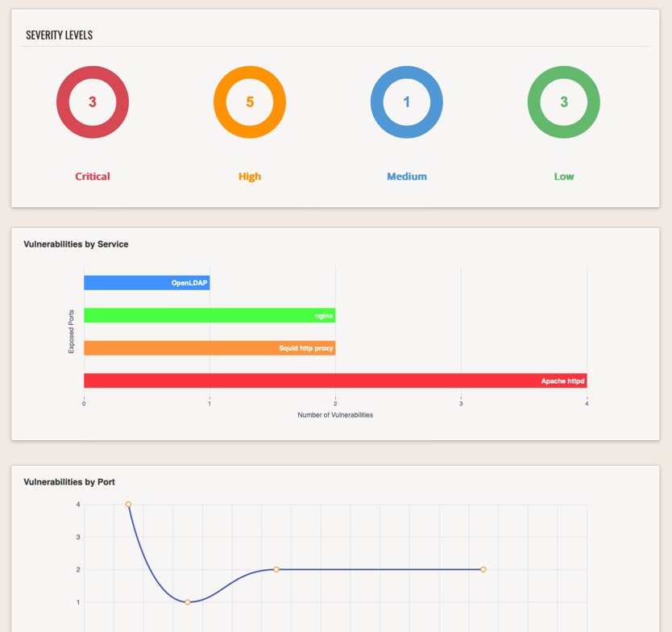Click the "Vulnerabilities by Service" chart title
This screenshot has width=672, height=632.
coord(76,244)
